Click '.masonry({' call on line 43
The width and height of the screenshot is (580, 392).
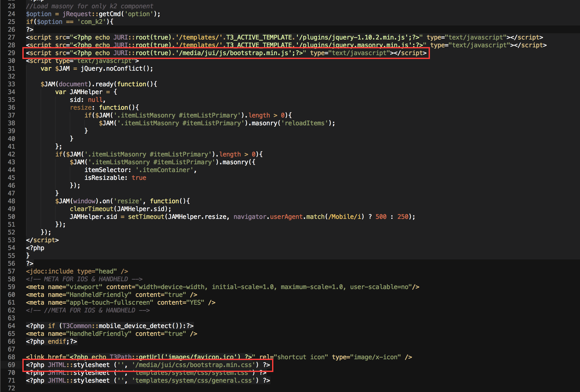(x=237, y=162)
